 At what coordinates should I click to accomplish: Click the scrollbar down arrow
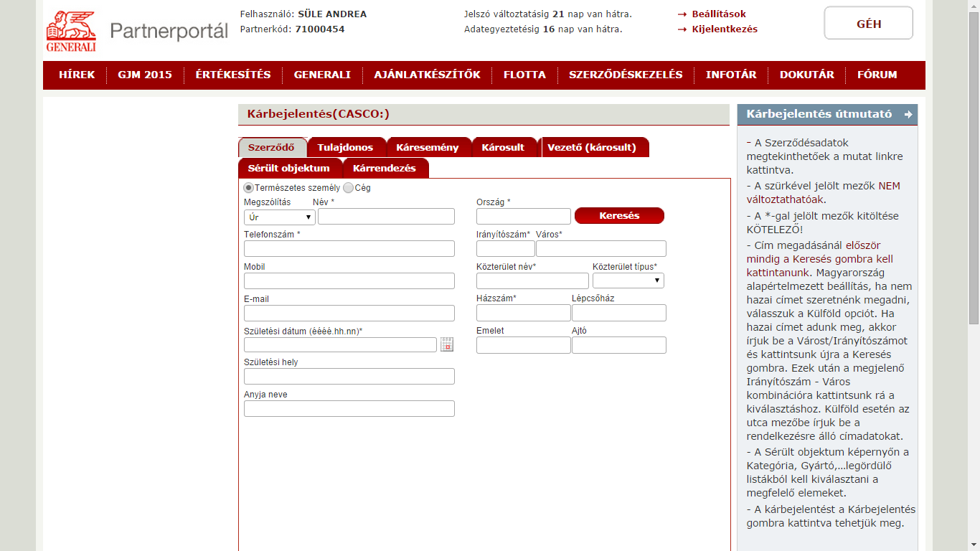pyautogui.click(x=974, y=545)
